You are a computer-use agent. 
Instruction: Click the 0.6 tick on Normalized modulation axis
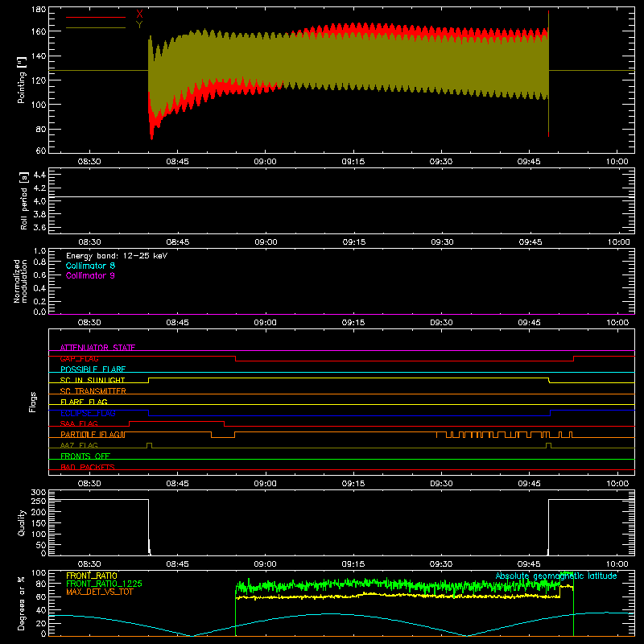[x=39, y=275]
